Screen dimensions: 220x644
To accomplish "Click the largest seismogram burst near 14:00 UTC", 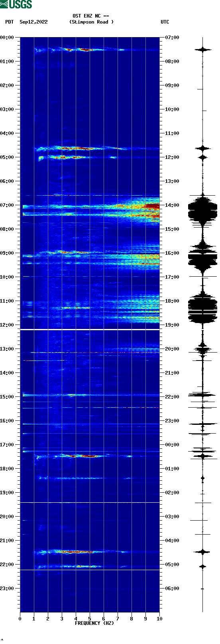I will pyautogui.click(x=202, y=210).
